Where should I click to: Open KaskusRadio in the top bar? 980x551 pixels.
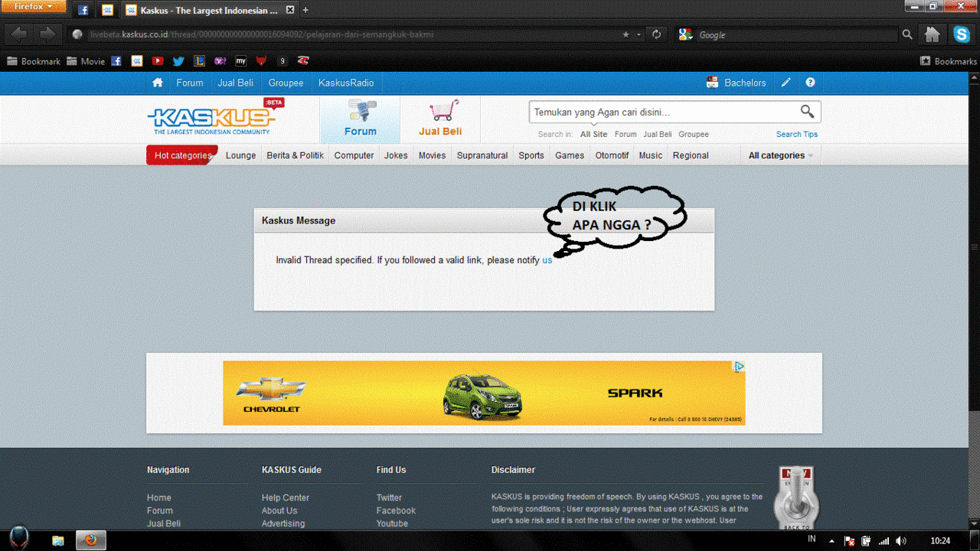pos(346,83)
